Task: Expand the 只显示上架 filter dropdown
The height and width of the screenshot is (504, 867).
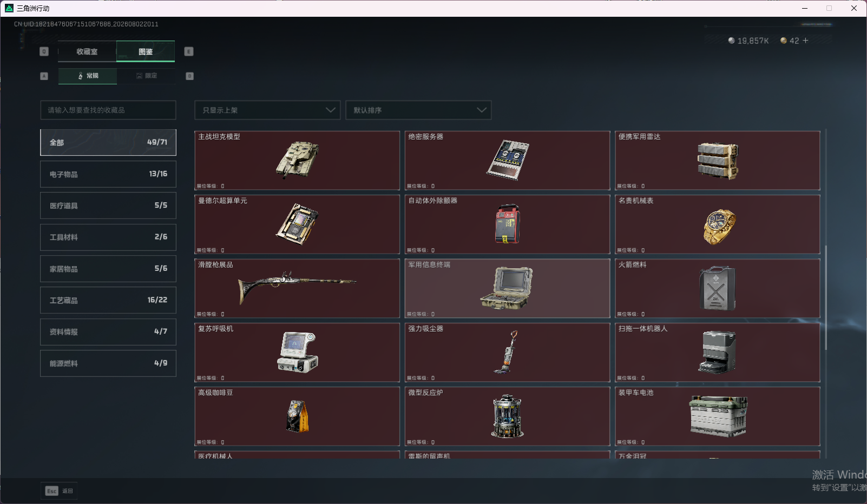Action: pos(267,110)
